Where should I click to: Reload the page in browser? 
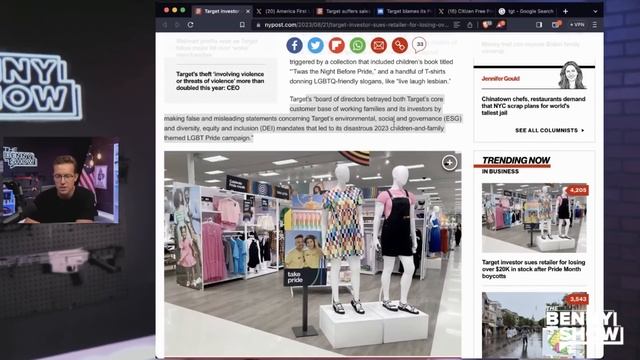tap(191, 25)
